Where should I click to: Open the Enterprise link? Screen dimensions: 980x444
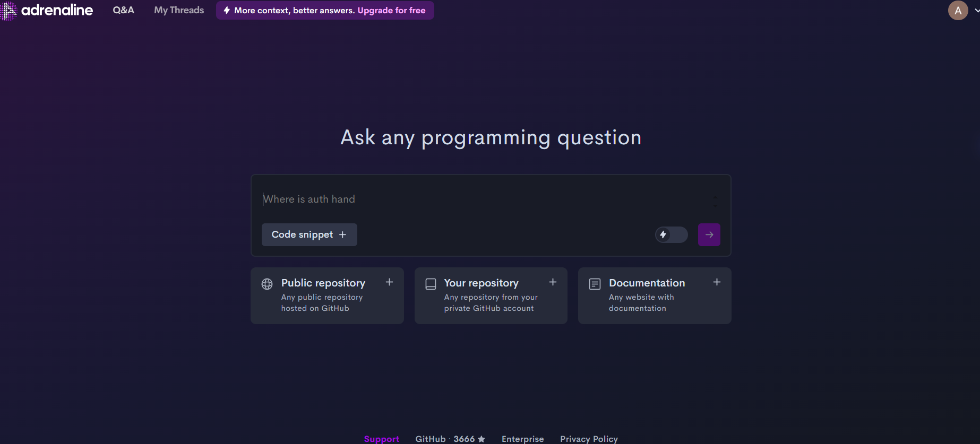522,439
